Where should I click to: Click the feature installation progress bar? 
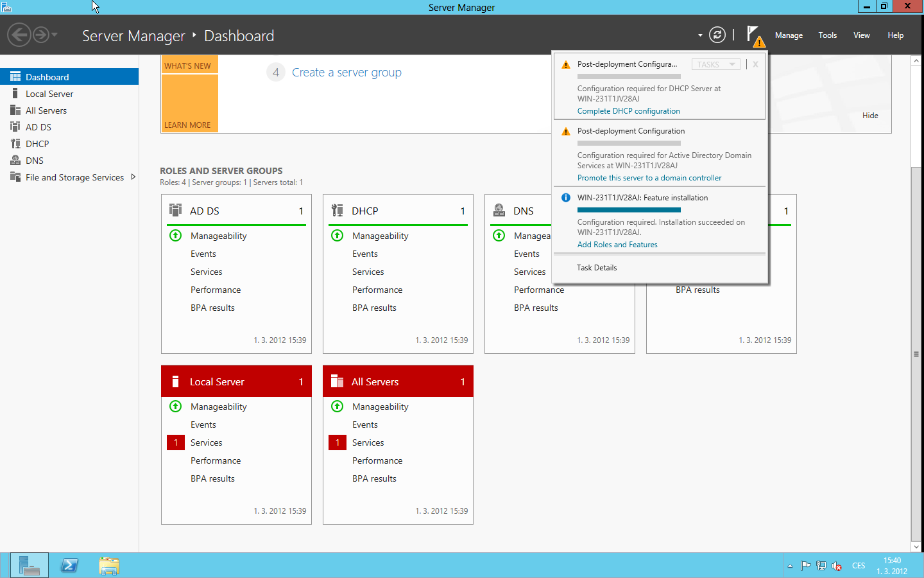629,210
